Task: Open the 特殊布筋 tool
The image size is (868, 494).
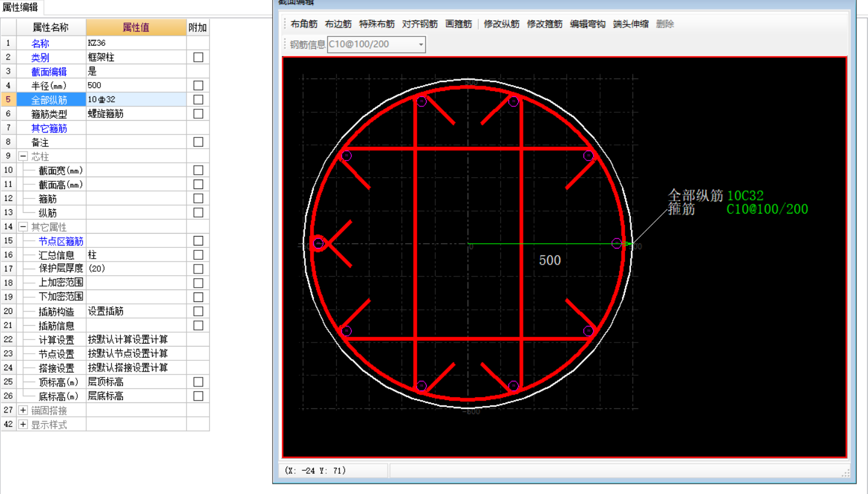Action: pyautogui.click(x=377, y=24)
